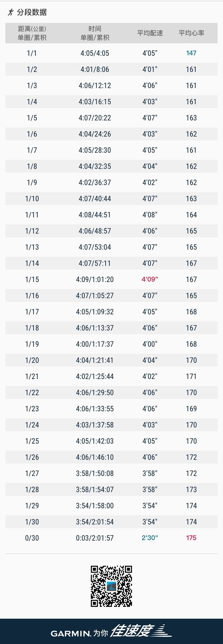This screenshot has width=223, height=644.
Task: Click the 分段数据 section title
Action: click(x=32, y=12)
